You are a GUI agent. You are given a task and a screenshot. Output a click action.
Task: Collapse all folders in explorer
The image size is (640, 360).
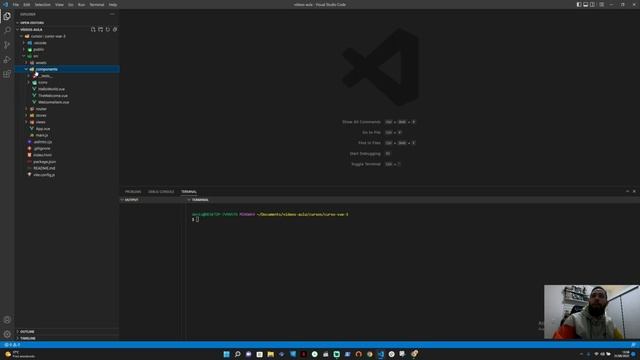115,29
